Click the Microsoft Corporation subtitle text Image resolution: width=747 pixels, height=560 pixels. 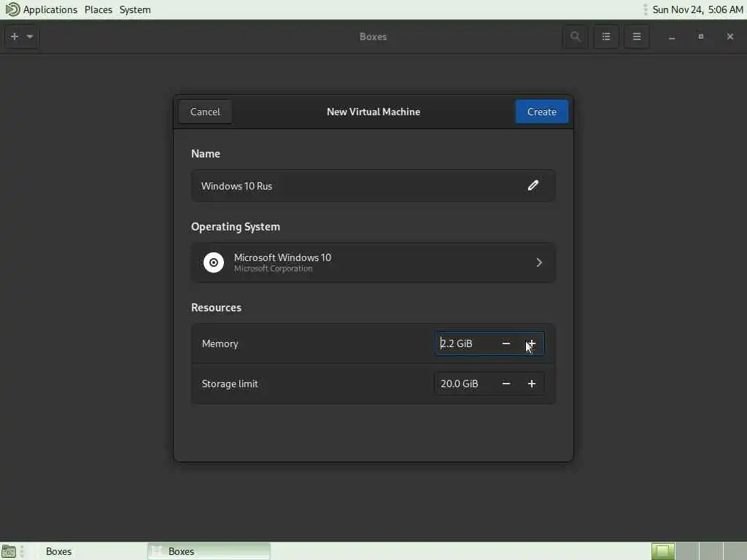tap(273, 268)
